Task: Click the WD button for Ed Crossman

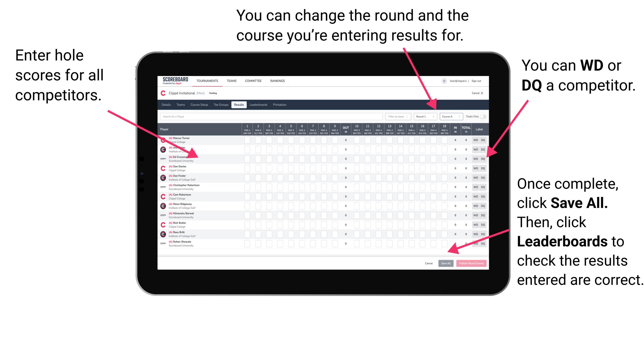Action: point(475,158)
